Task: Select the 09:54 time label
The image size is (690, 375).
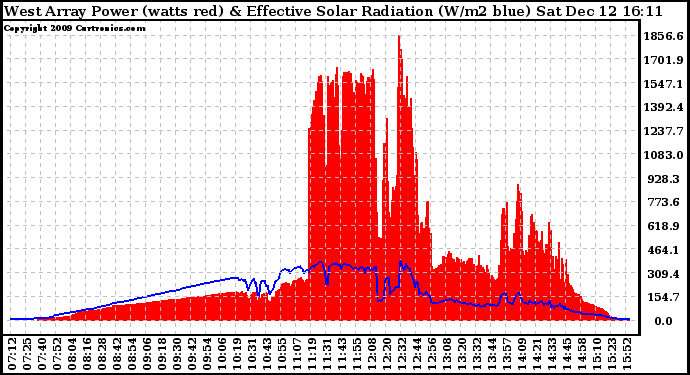Action: click(x=207, y=354)
